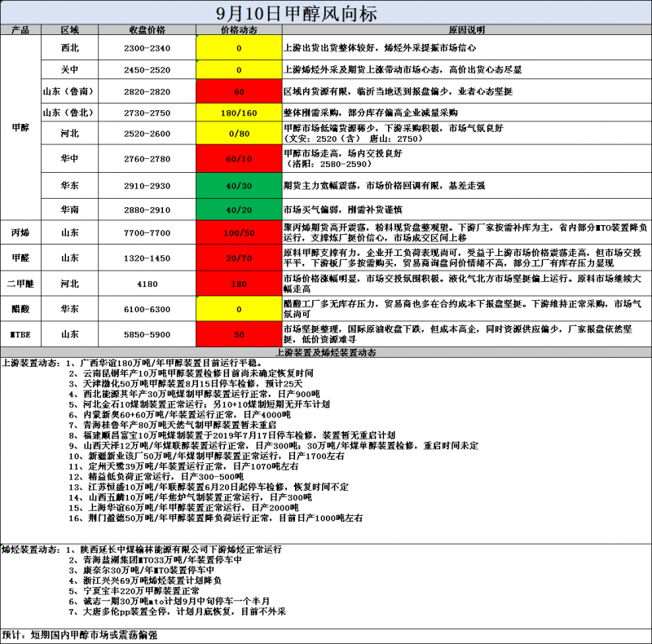652x644 pixels.
Task: Click line '大唐多伦pp装置全停'
Action: (126, 611)
